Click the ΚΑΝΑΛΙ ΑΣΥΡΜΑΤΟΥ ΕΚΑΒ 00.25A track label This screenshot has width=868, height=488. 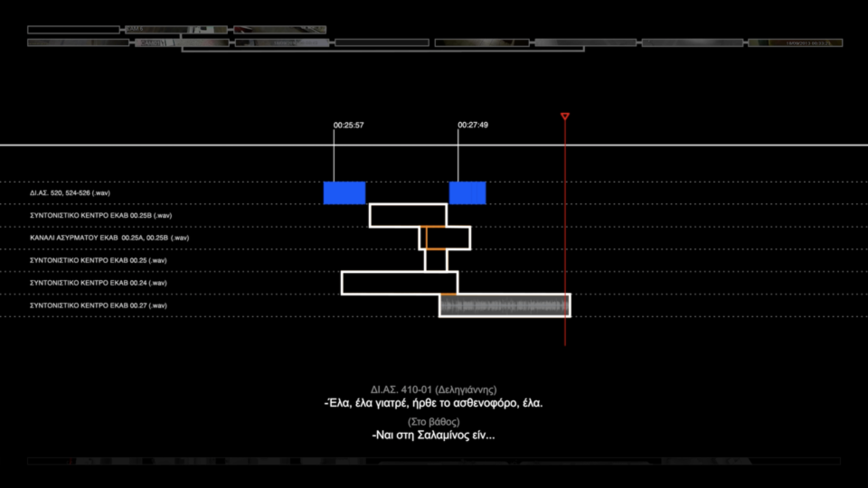click(x=109, y=238)
